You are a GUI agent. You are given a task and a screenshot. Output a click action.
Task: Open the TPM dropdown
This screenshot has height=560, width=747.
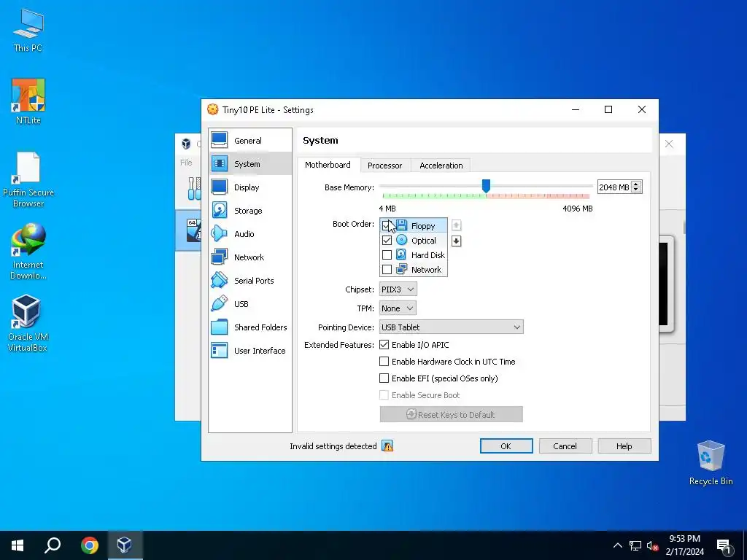398,308
